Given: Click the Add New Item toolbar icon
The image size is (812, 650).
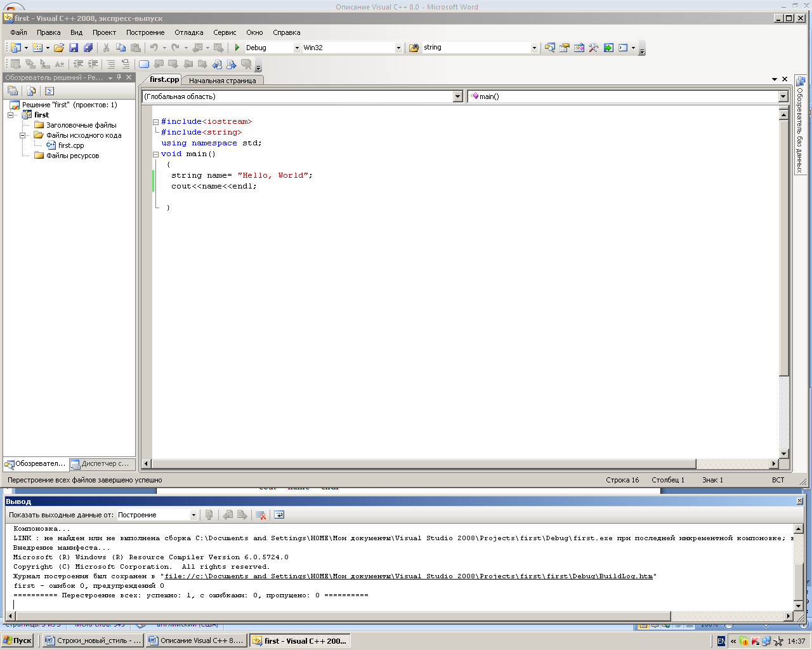Looking at the screenshot, I should 37,48.
